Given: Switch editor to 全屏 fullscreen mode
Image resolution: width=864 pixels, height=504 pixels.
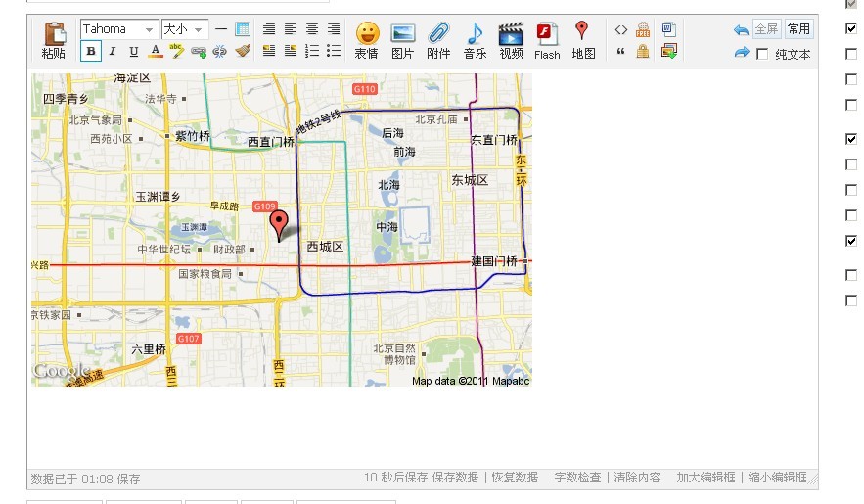Looking at the screenshot, I should 765,29.
